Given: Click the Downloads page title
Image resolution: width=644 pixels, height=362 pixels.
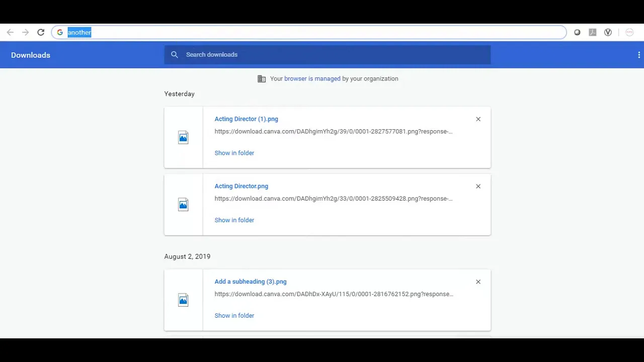Looking at the screenshot, I should (x=31, y=55).
